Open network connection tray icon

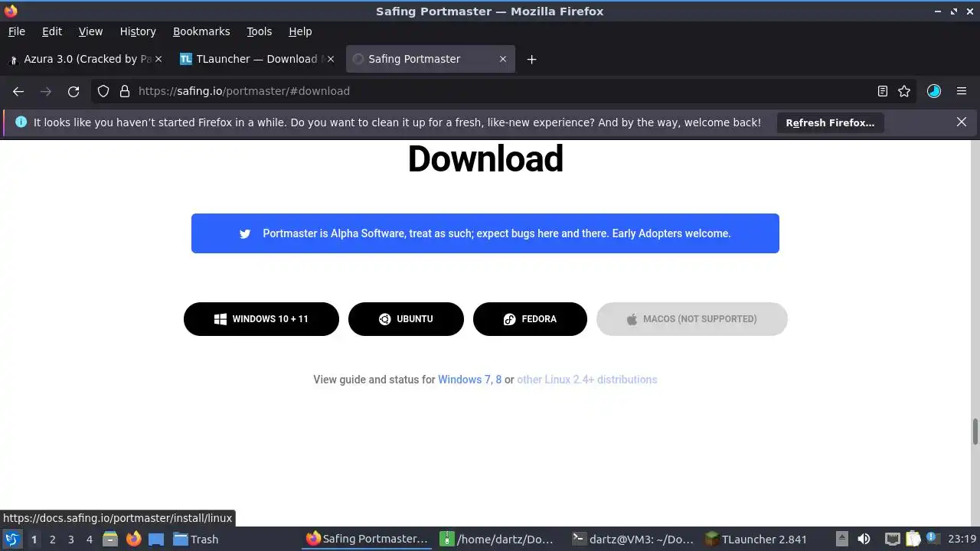[892, 539]
